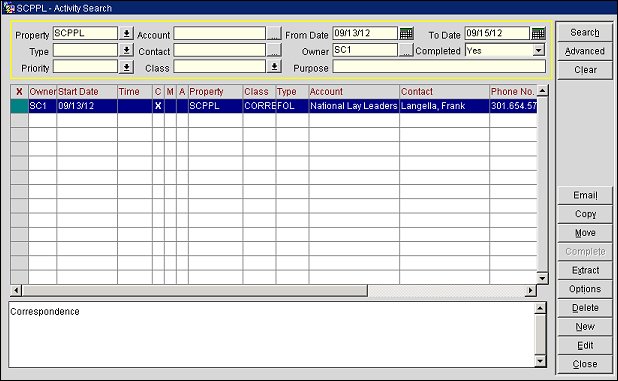Focus the From Date field
The image size is (618, 381).
(x=365, y=33)
